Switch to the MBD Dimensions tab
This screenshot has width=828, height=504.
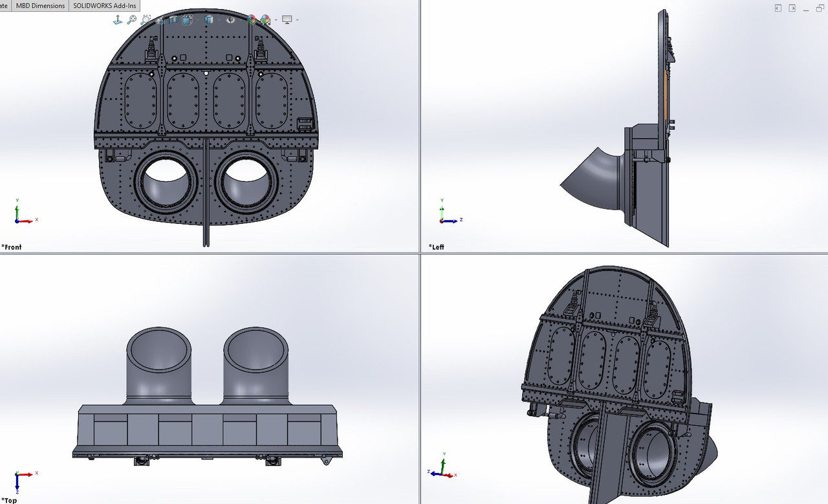coord(40,6)
